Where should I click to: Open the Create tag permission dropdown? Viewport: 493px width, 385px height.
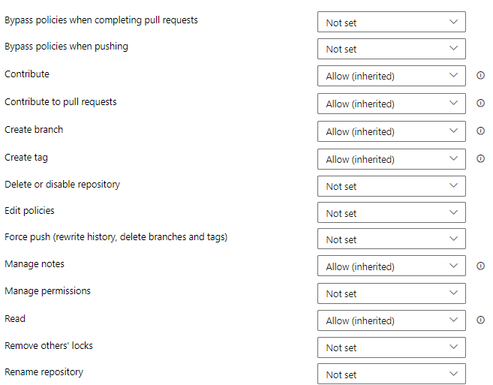click(x=391, y=159)
